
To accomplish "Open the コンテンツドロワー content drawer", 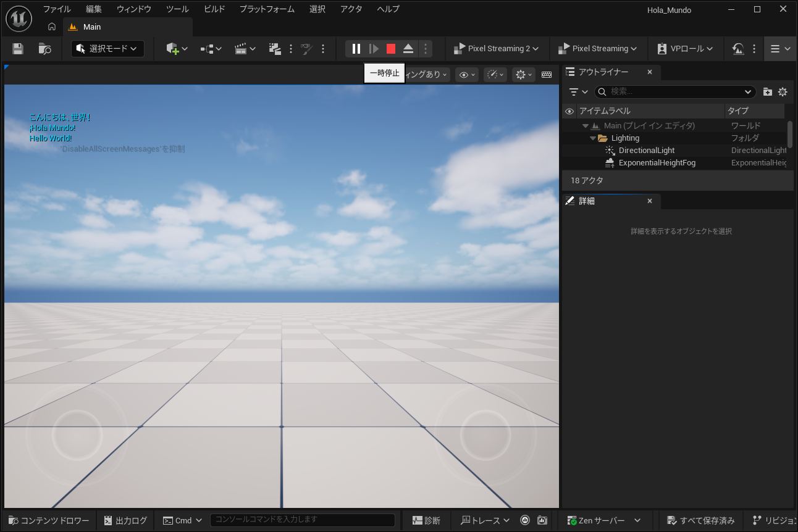I will [x=49, y=520].
